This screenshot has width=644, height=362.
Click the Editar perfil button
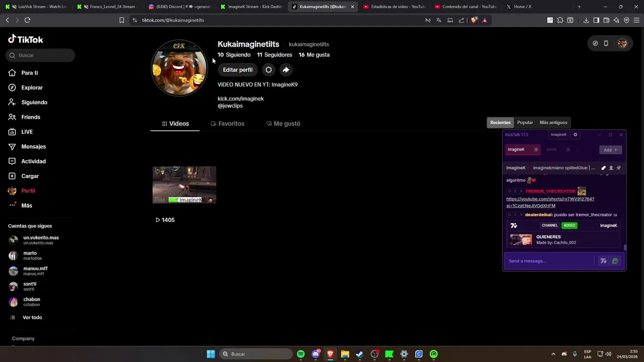(x=237, y=70)
